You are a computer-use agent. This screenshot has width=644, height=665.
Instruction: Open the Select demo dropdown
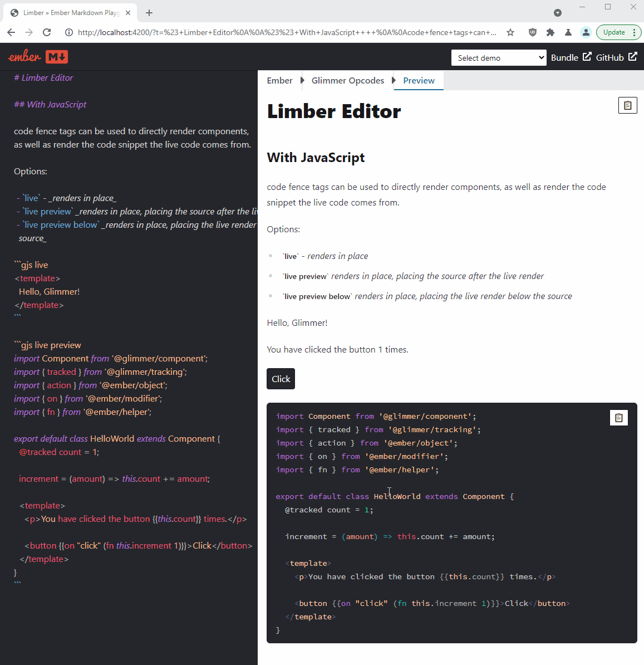499,57
